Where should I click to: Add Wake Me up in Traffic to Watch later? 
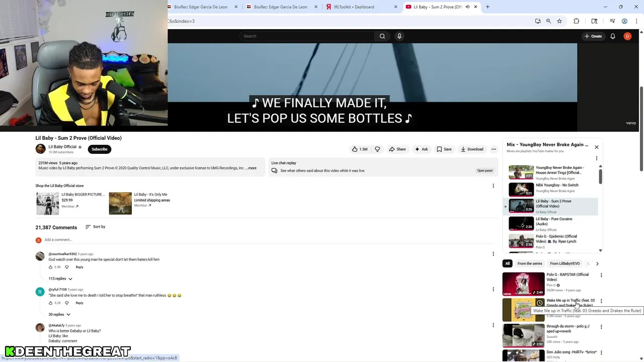[x=539, y=303]
